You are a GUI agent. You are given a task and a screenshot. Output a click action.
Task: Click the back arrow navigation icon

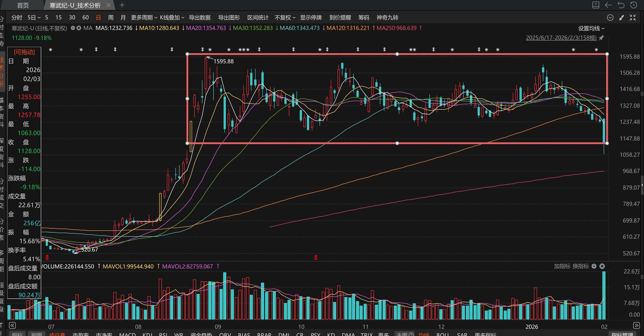608,5
